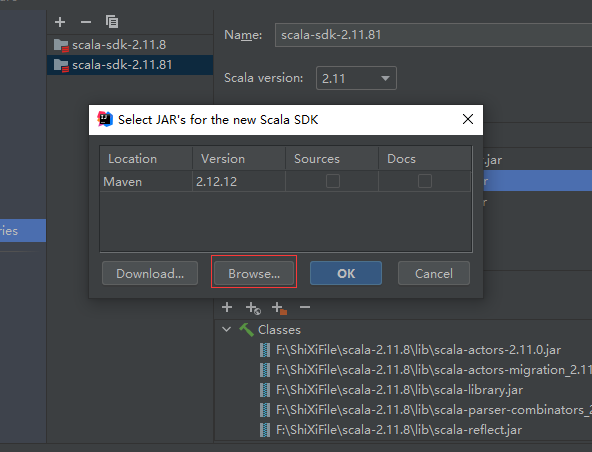Select the scala-parser-combinators jar entry
The image size is (592, 452).
tap(434, 410)
